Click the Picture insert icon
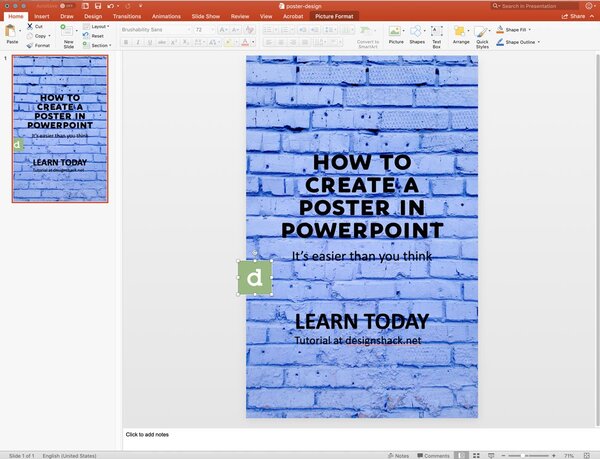Screen dimensions: 600x459 [x=396, y=32]
